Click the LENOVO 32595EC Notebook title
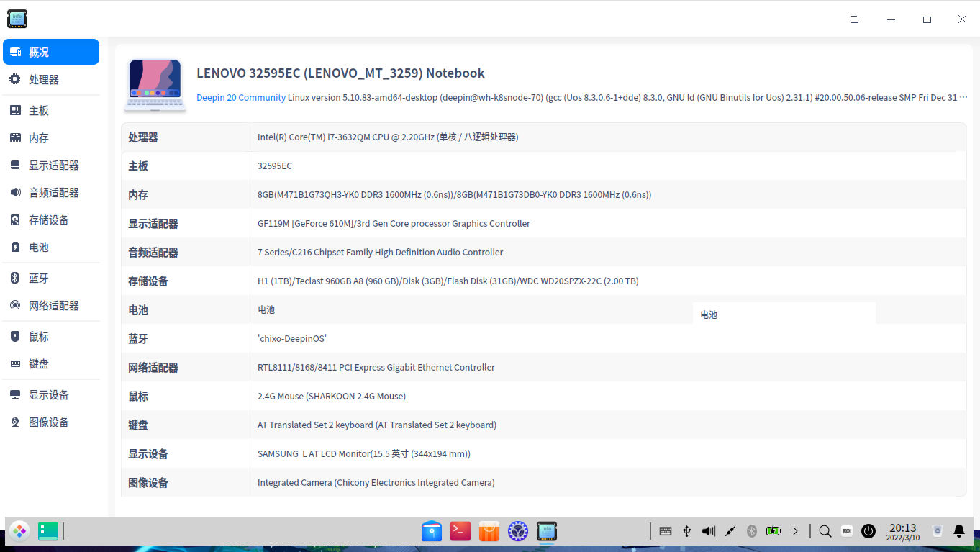 (x=340, y=73)
